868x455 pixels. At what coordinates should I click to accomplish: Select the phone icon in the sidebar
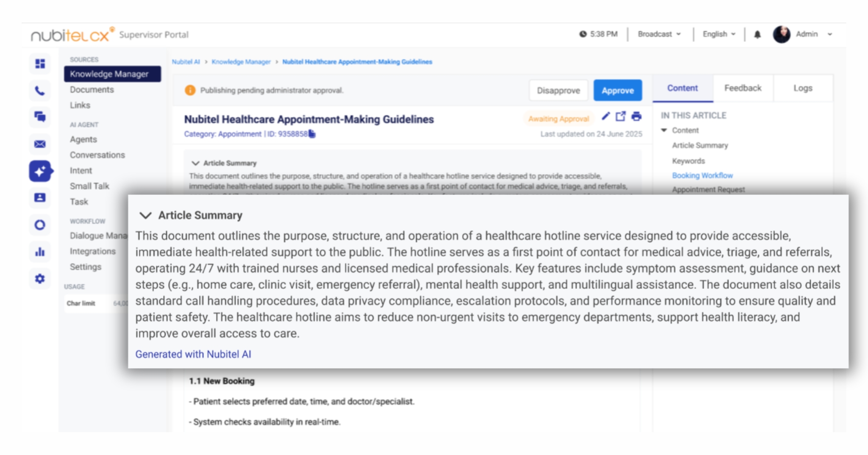click(x=40, y=91)
